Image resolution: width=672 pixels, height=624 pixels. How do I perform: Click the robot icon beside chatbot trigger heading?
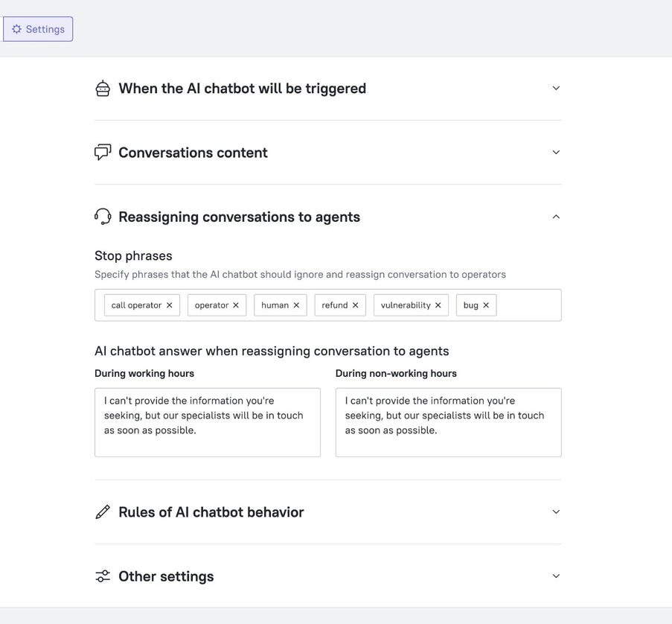[x=103, y=89]
